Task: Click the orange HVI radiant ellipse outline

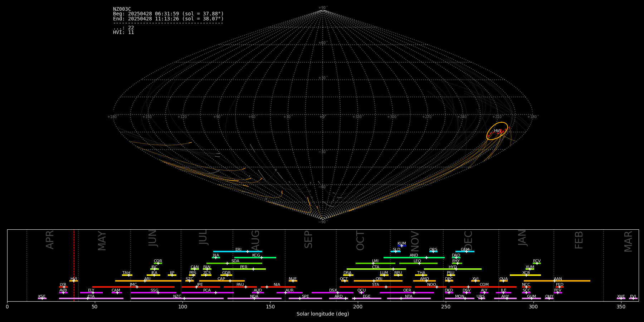Action: click(x=497, y=131)
